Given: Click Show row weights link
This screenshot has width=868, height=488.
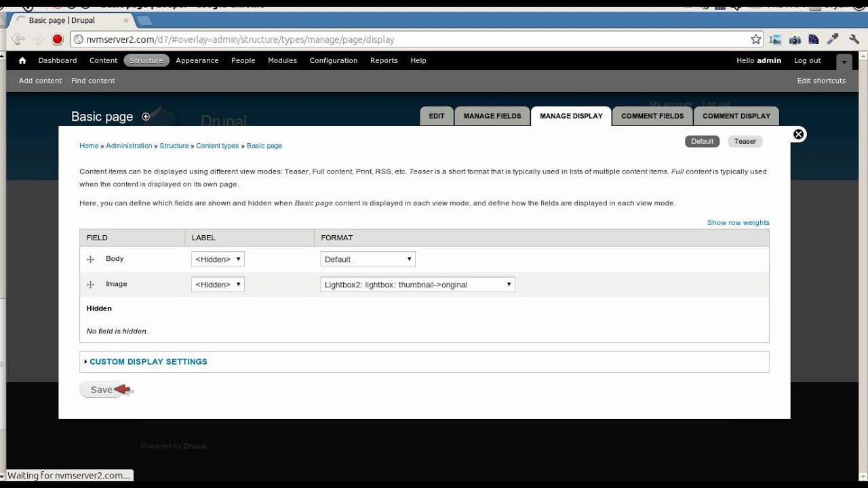Looking at the screenshot, I should point(738,222).
